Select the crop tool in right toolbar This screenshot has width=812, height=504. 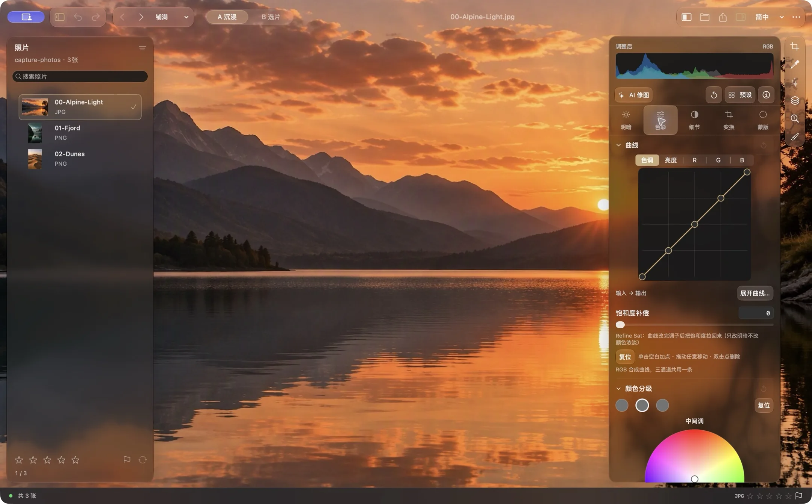(x=794, y=47)
